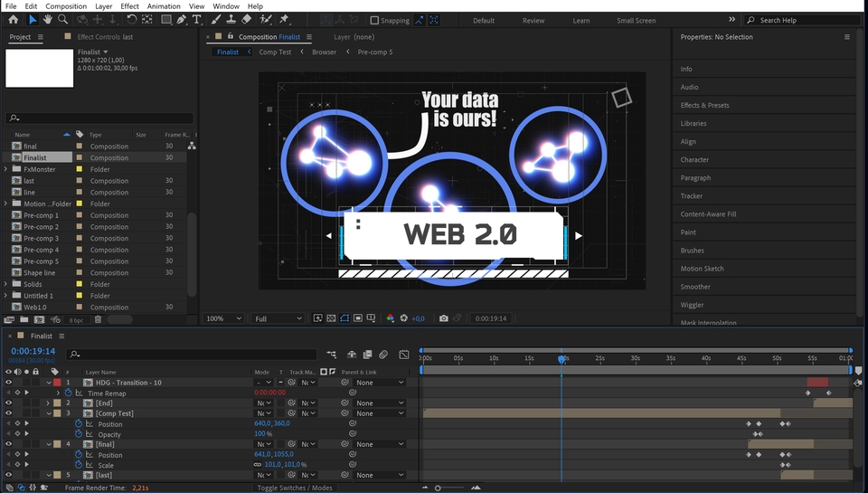Toggle Motion Blur enable switch in timeline
The width and height of the screenshot is (868, 493).
[383, 355]
